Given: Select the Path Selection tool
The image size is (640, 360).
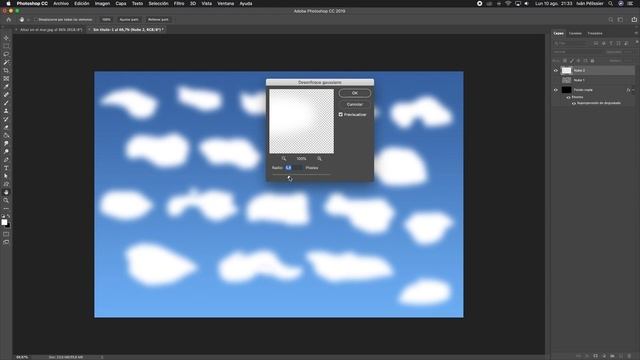Looking at the screenshot, I should (6, 176).
